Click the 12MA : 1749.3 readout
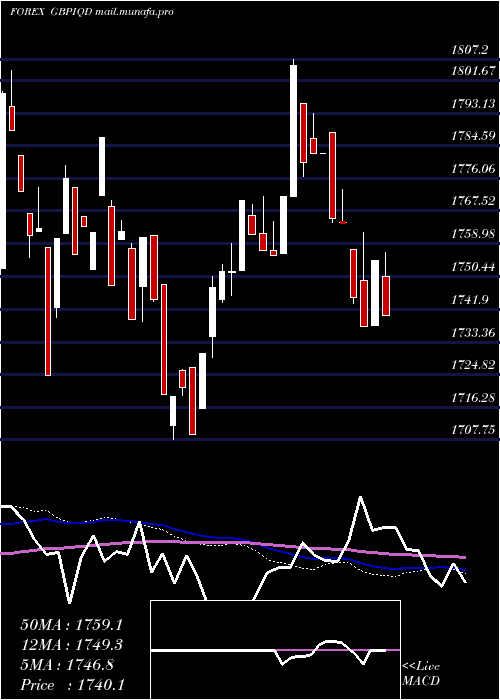 click(x=71, y=645)
